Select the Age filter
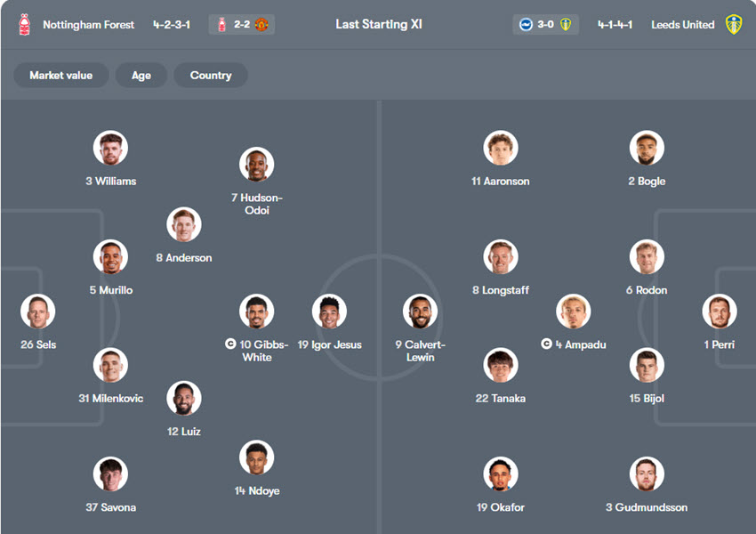756x534 pixels. click(x=141, y=76)
